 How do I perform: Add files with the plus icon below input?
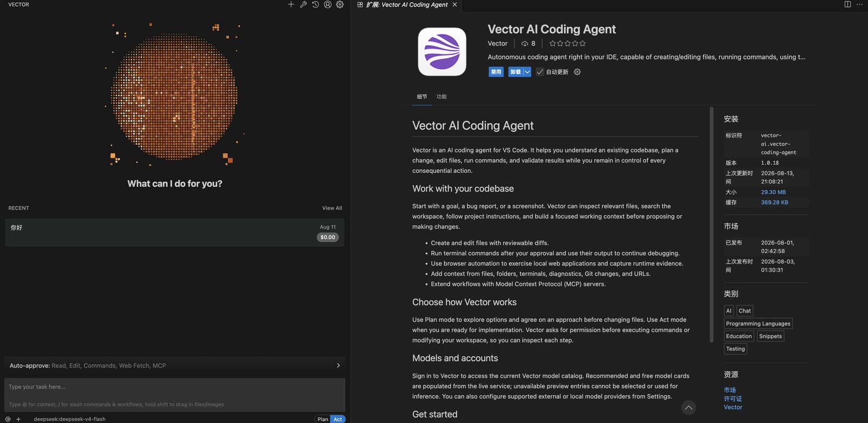(18, 419)
